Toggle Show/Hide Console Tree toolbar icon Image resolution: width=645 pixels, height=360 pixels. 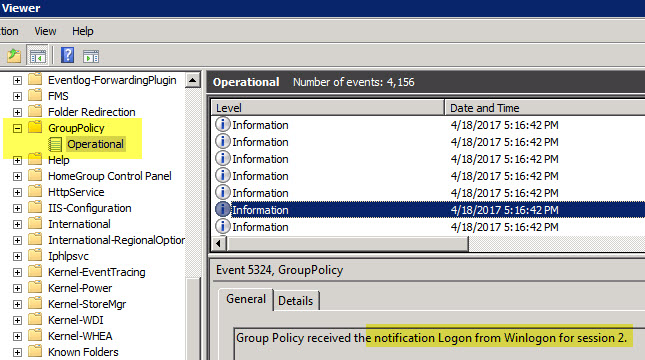[x=37, y=56]
